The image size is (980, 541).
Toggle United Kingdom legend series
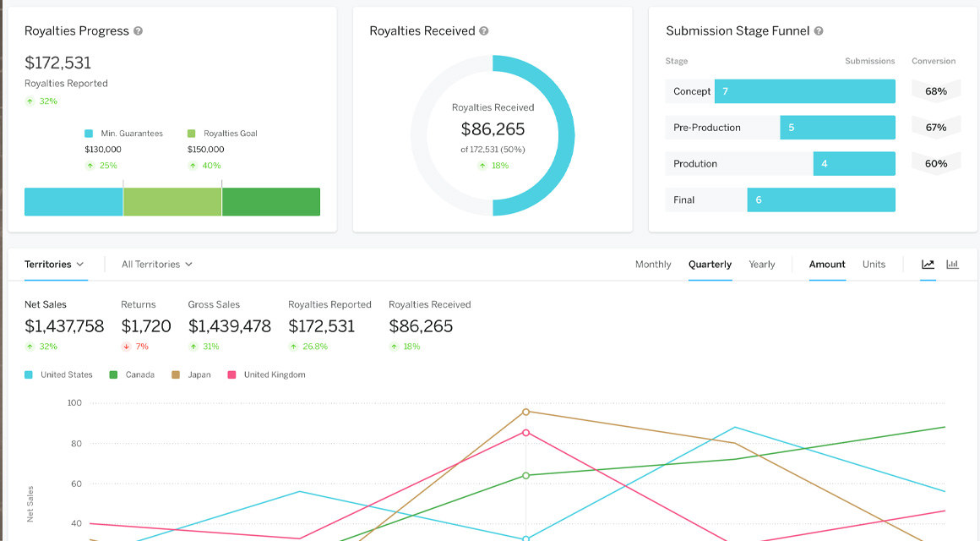tap(267, 374)
